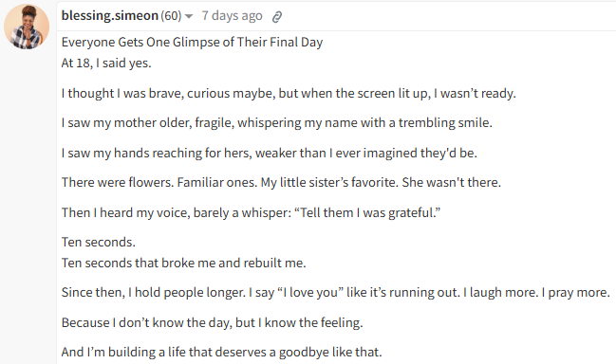Click 'Because I don't know the day' line

point(213,322)
